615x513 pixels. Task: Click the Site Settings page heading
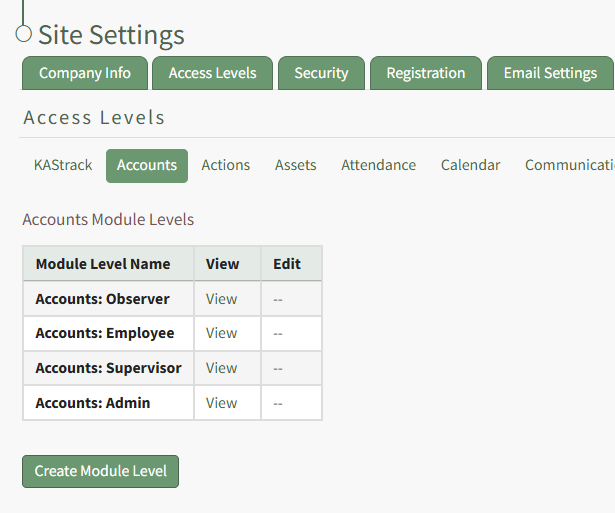point(111,35)
